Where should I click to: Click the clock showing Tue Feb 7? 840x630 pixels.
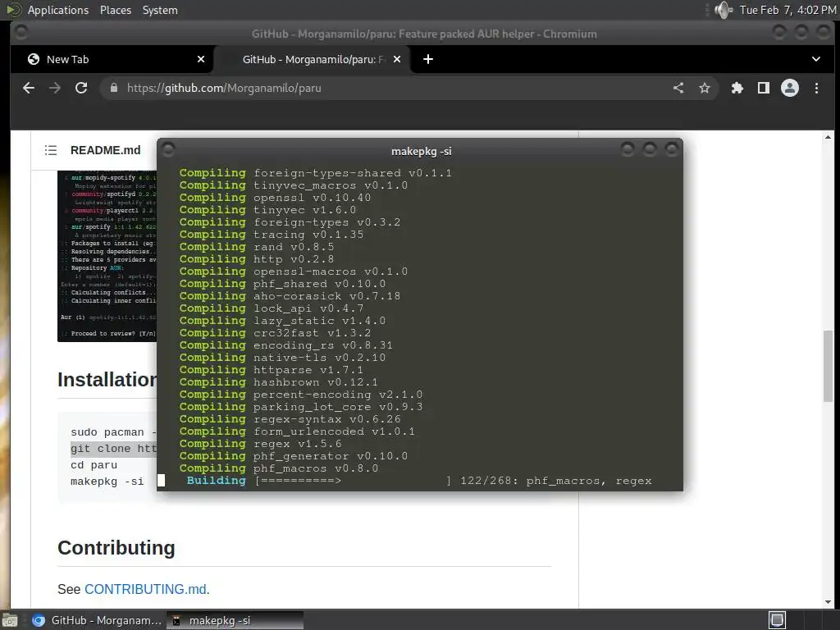tap(787, 10)
